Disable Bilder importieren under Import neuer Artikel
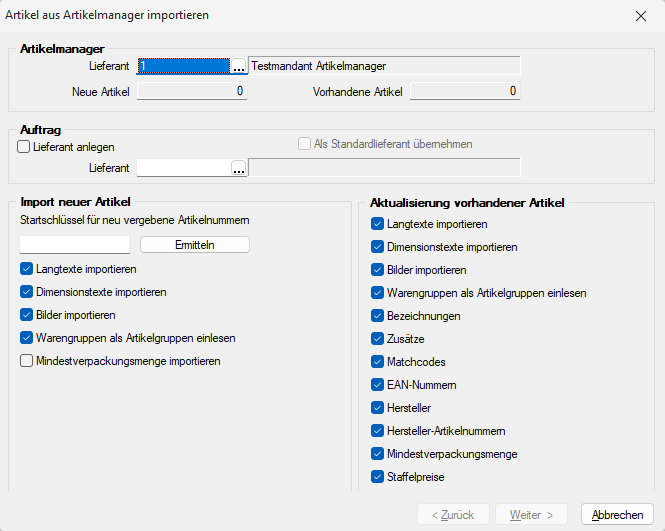This screenshot has width=665, height=531. 26,315
